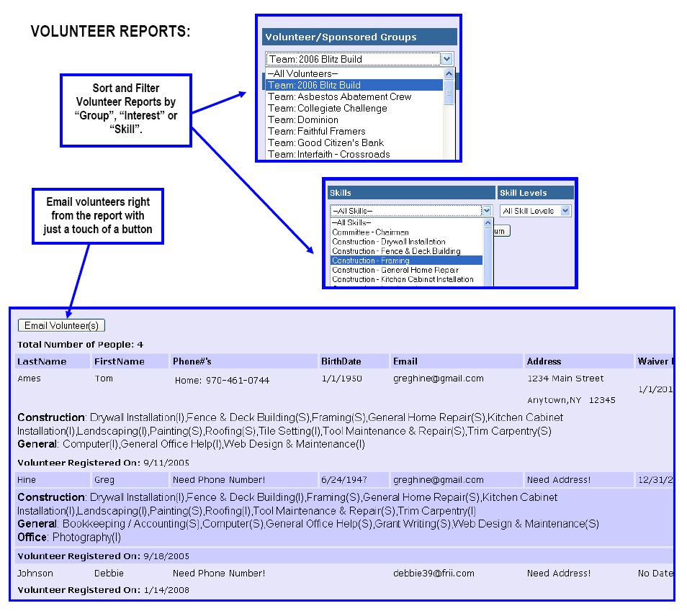Viewport: 687px width, 616px height.
Task: Click birth date "1/1/1950"
Action: coord(342,379)
